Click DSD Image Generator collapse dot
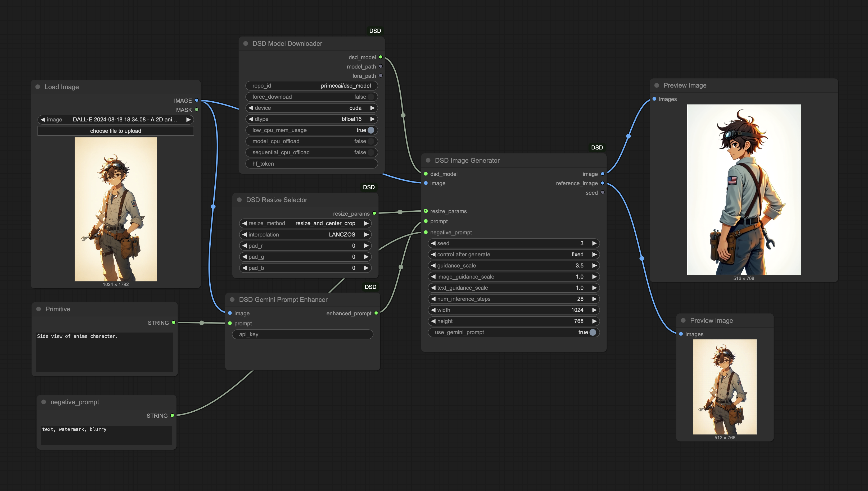This screenshot has height=491, width=868. point(428,161)
